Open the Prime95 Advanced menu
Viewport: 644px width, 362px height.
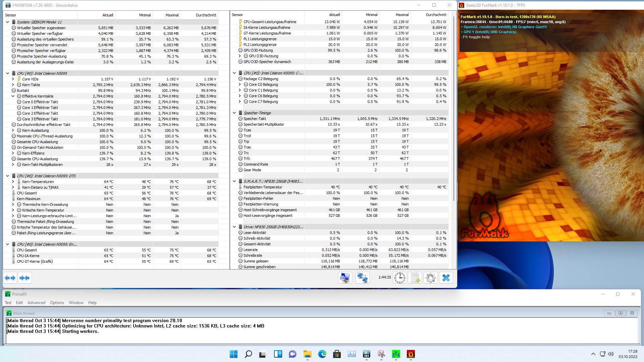point(36,302)
